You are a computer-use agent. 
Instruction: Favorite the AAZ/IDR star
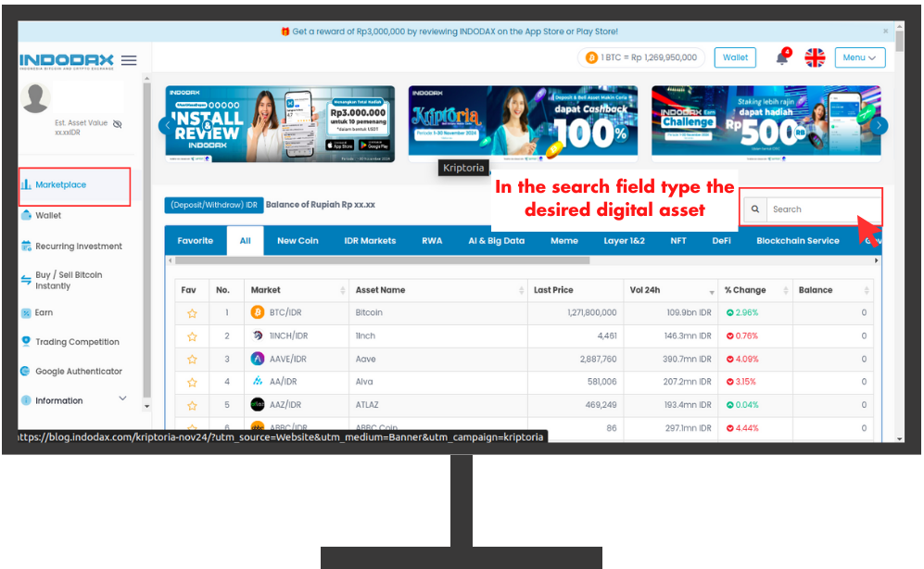192,405
